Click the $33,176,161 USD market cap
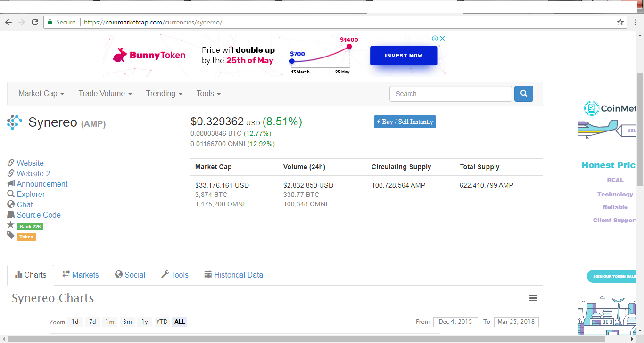Image resolution: width=644 pixels, height=343 pixels. click(222, 185)
